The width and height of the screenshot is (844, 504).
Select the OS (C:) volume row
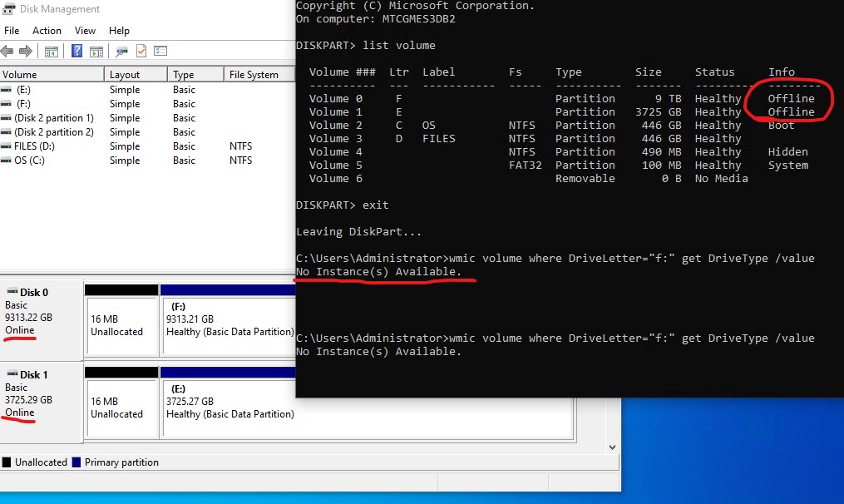147,160
